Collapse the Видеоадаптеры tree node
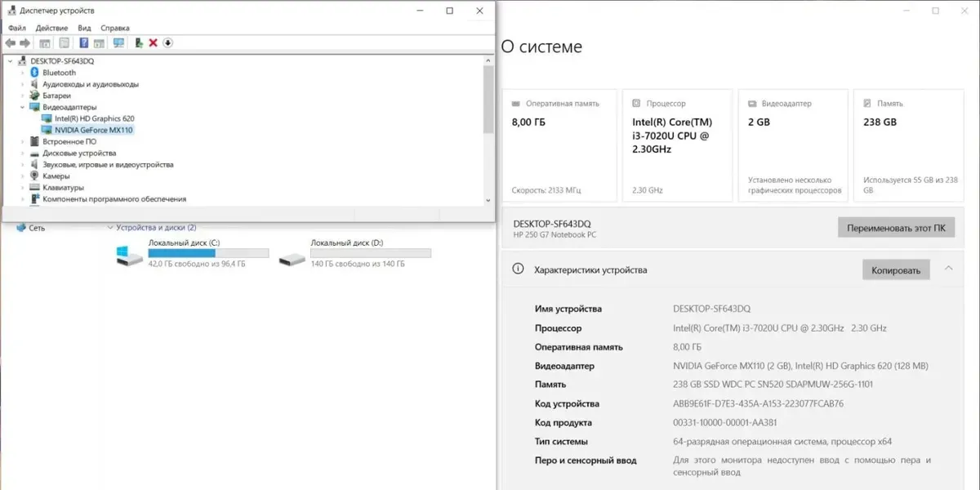Viewport: 980px width, 490px height. 22,107
